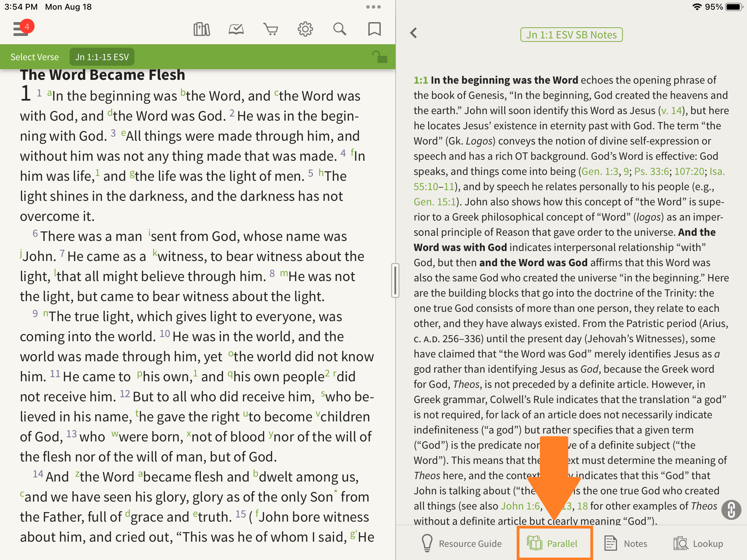Tap cross-reference marker z before "the Word became flesh"
The width and height of the screenshot is (747, 560).
pyautogui.click(x=77, y=474)
